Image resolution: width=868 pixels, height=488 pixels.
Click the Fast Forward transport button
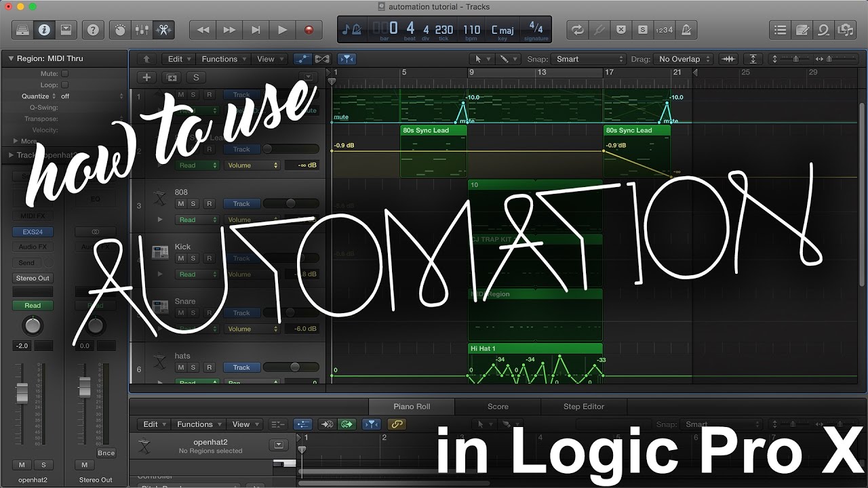229,30
